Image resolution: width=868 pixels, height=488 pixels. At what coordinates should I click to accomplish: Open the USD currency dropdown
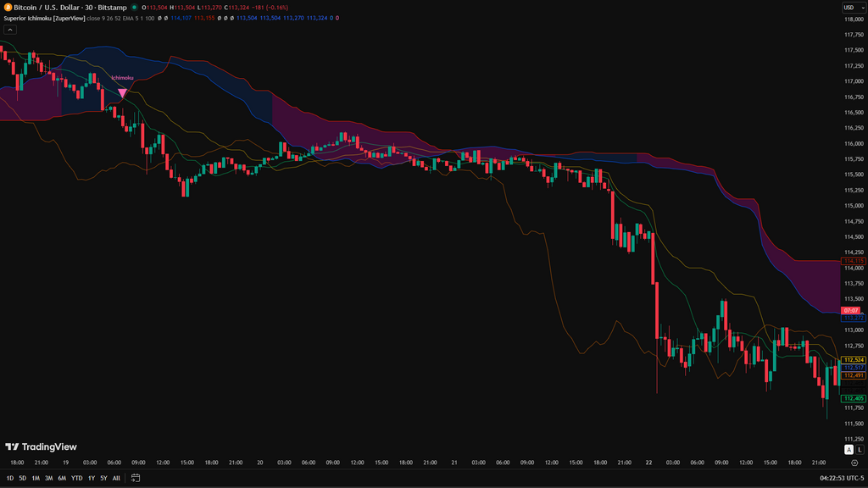[850, 8]
